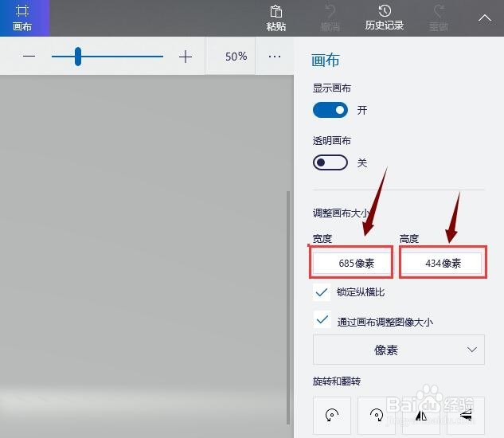
Task: Open the 像素 units dropdown
Action: (399, 350)
